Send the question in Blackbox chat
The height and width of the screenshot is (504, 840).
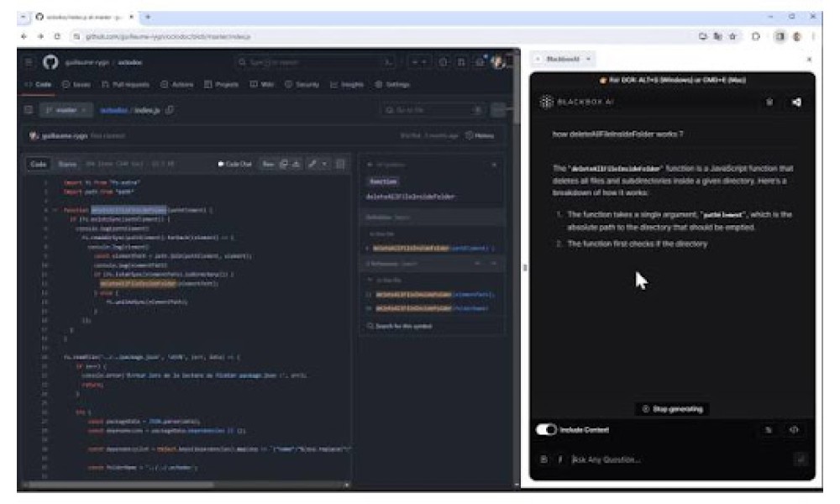coord(801,459)
